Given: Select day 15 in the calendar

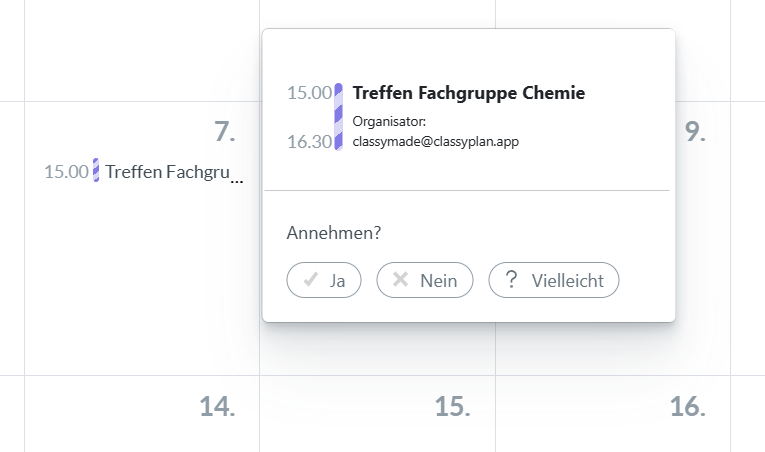Looking at the screenshot, I should click(x=452, y=406).
